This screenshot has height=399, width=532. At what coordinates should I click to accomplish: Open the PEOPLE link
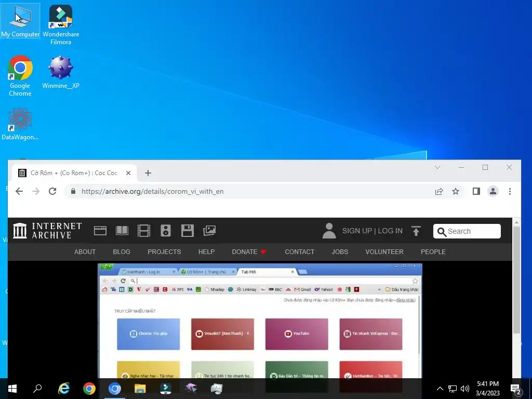tap(433, 252)
